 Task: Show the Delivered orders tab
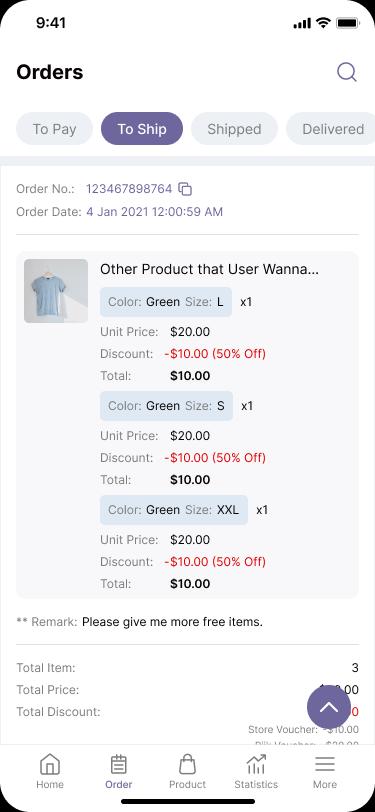coord(331,129)
